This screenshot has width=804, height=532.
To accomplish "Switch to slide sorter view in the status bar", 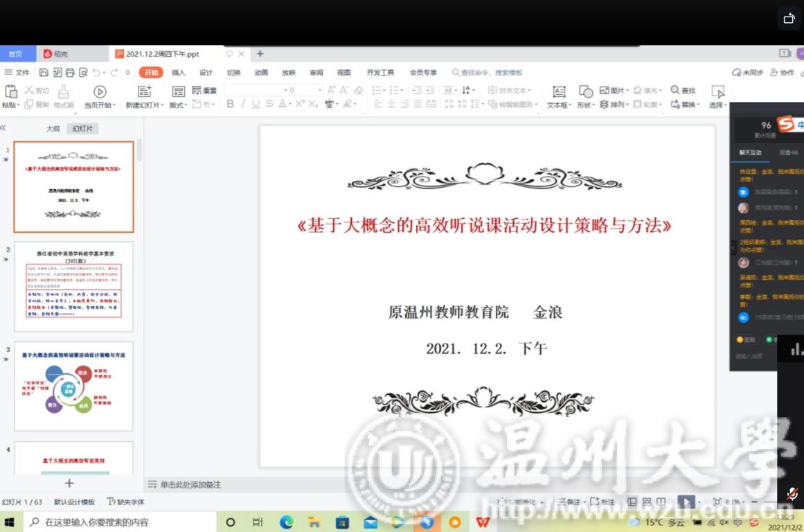I will coord(647,502).
